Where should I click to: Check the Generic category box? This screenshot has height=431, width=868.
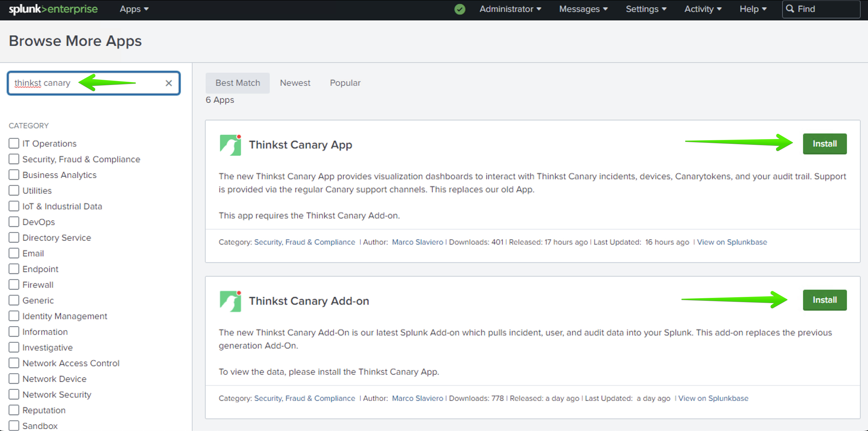point(14,300)
